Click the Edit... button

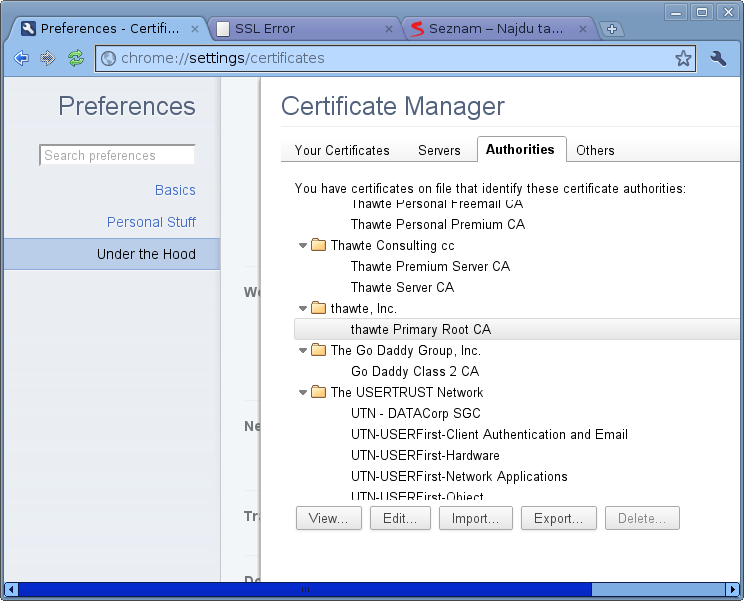pos(400,518)
